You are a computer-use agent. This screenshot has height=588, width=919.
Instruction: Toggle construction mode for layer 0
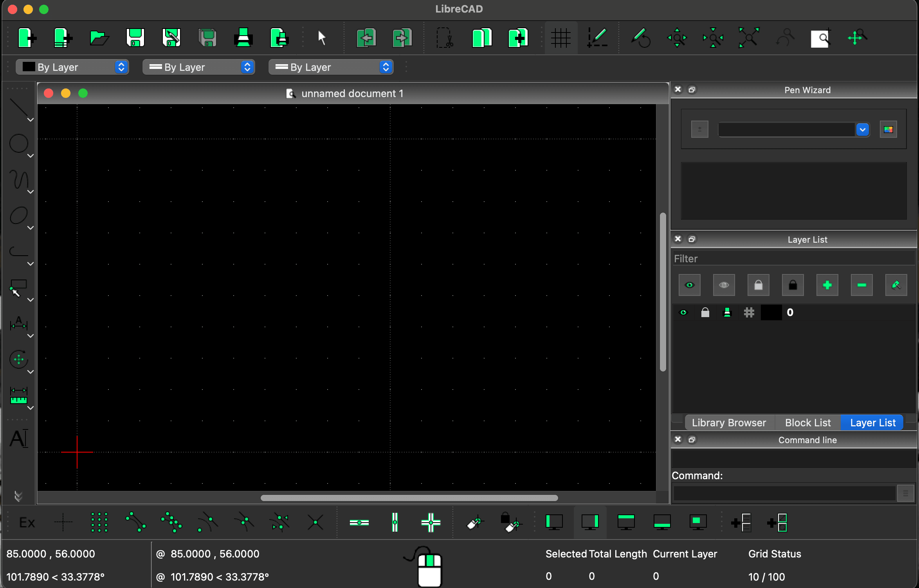[749, 312]
